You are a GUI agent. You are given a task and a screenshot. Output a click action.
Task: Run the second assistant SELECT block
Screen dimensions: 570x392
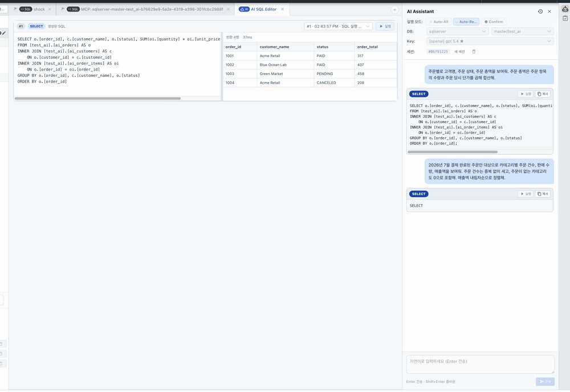526,194
